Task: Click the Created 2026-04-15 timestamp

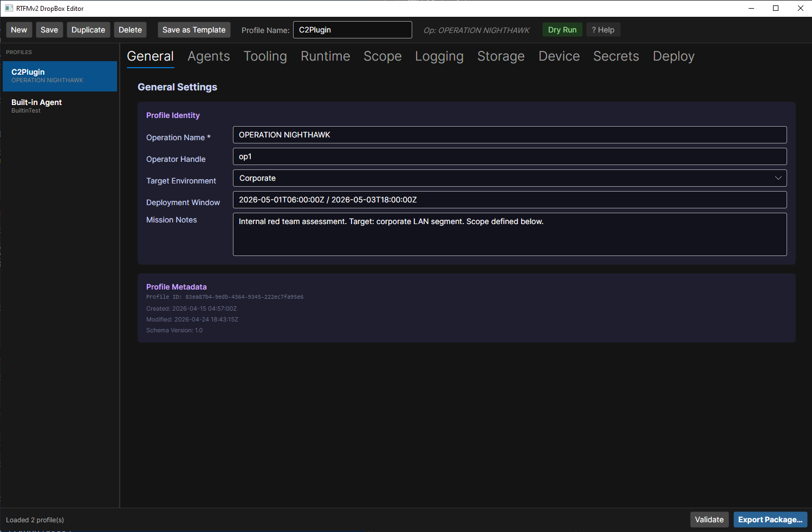Action: tap(191, 308)
